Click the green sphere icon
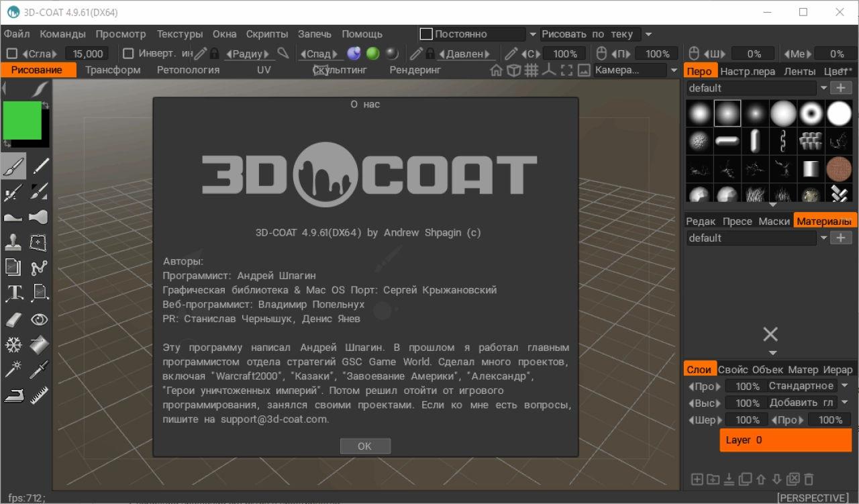 point(372,54)
